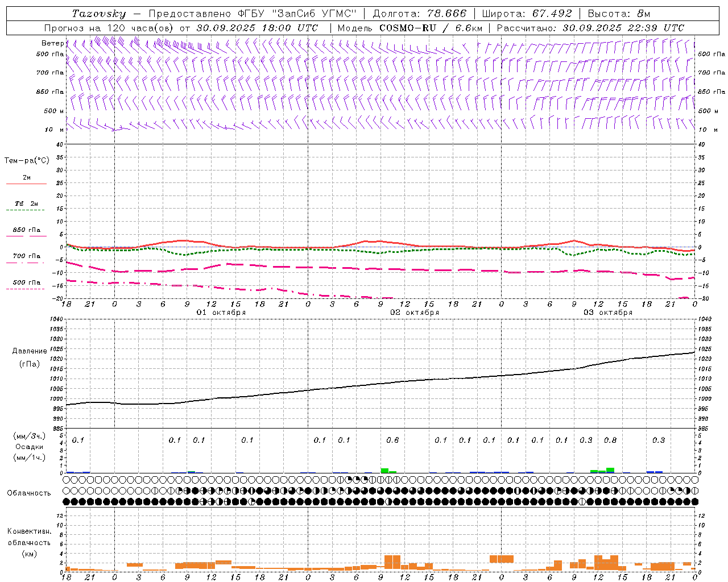Click the 'Осадки' precipitation label
Image resolution: width=728 pixels, height=582 pixels.
29,447
